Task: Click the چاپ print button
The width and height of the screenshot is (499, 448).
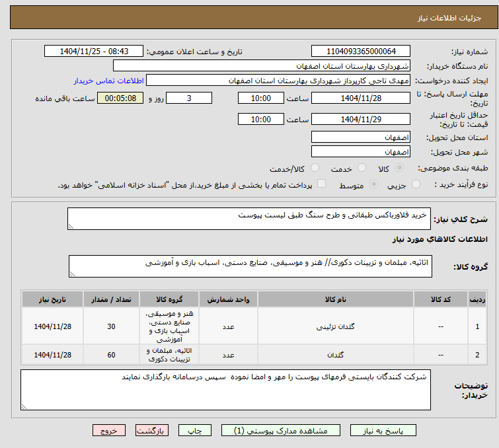Action: (x=195, y=431)
